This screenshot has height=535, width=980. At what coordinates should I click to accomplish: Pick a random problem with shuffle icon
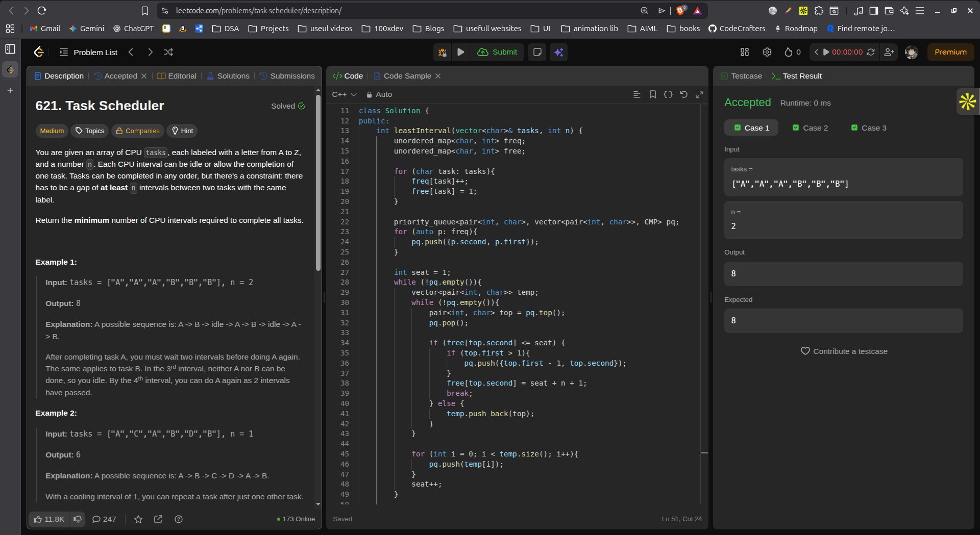168,52
